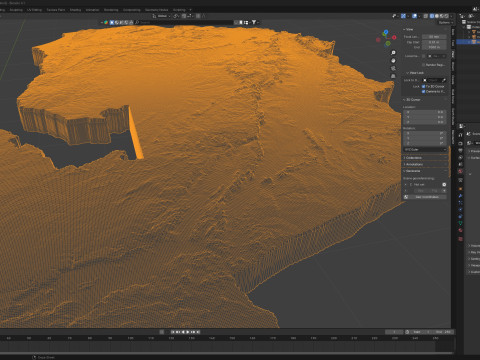
Task: Uncheck Lock To 3D Cursor checkbox
Action: [x=423, y=86]
